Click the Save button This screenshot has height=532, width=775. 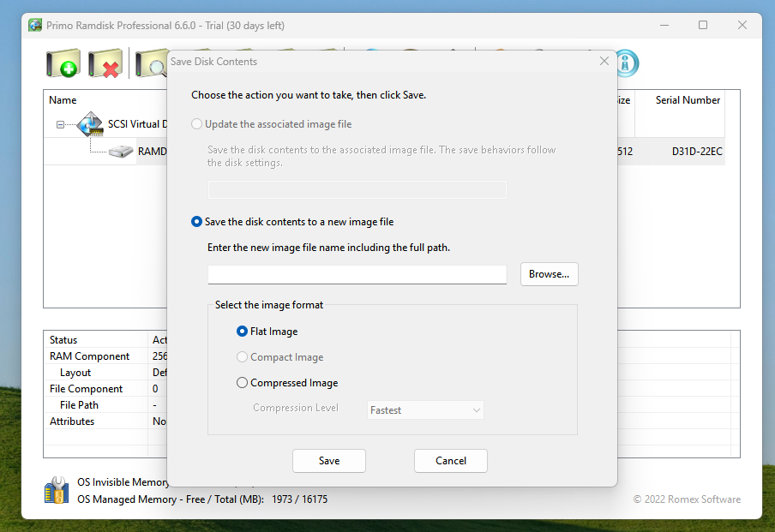point(329,461)
